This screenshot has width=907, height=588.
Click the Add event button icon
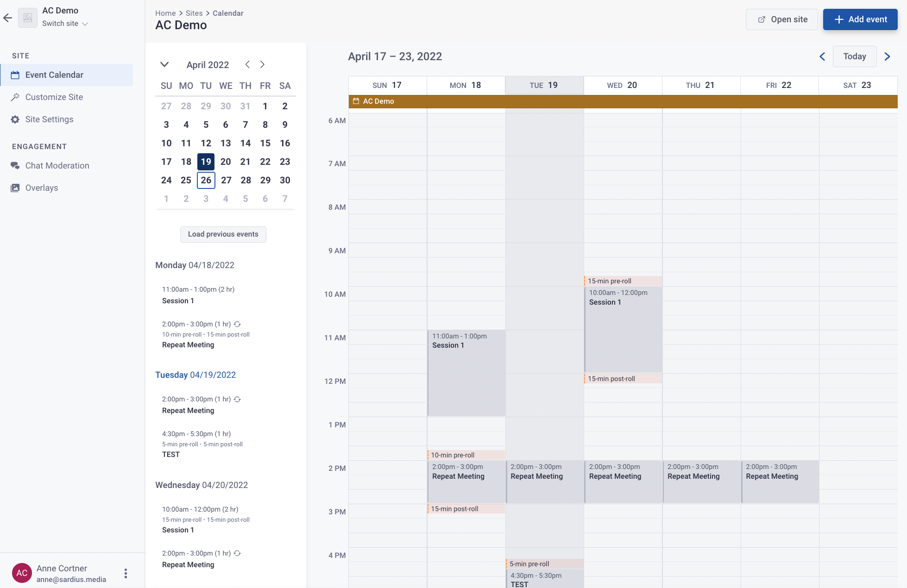[x=839, y=19]
